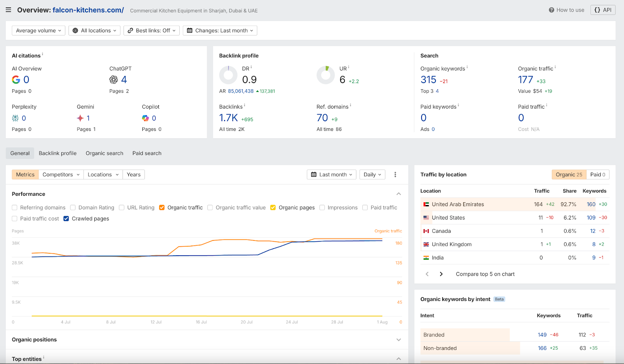Select the Years tab
This screenshot has width=624, height=364.
[133, 175]
